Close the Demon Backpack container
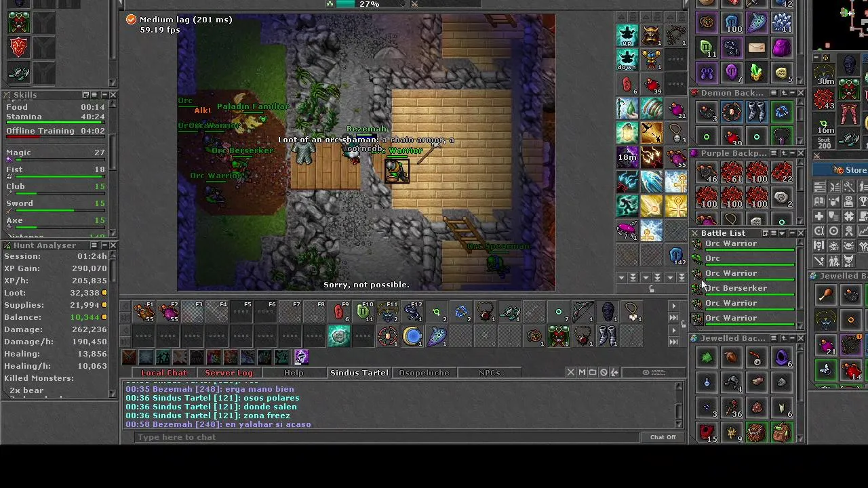Viewport: 868px width, 488px height. pos(801,93)
